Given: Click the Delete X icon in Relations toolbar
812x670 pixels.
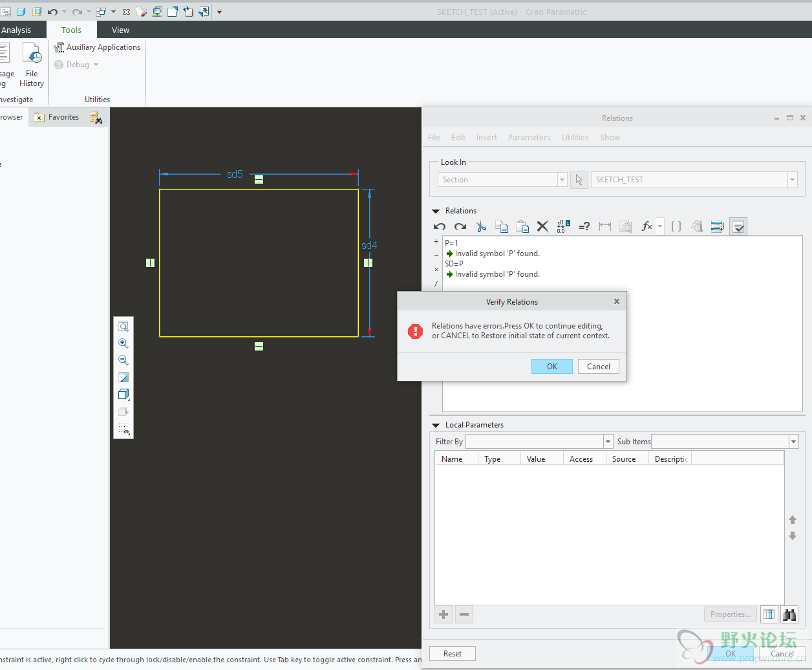Looking at the screenshot, I should pos(542,226).
